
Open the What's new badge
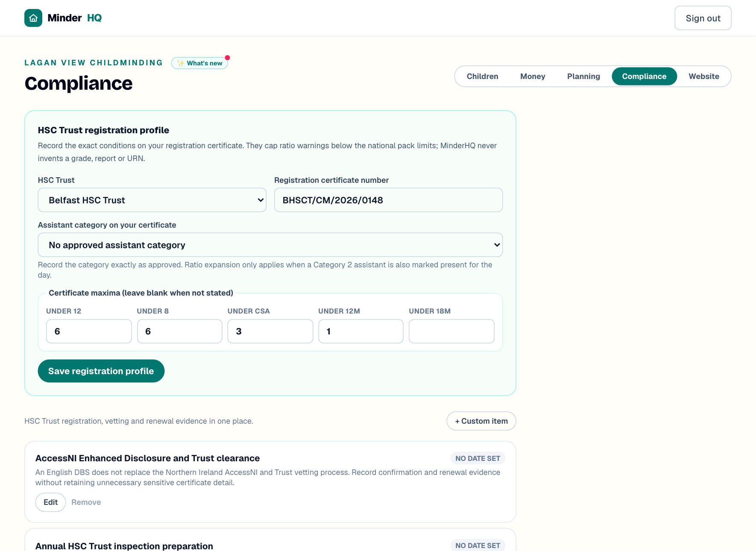click(x=199, y=63)
